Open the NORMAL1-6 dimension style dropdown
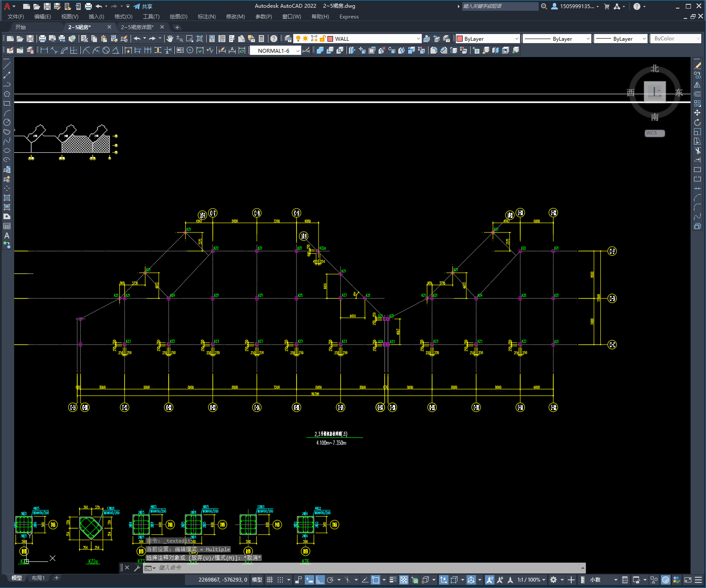The image size is (706, 588). 298,51
